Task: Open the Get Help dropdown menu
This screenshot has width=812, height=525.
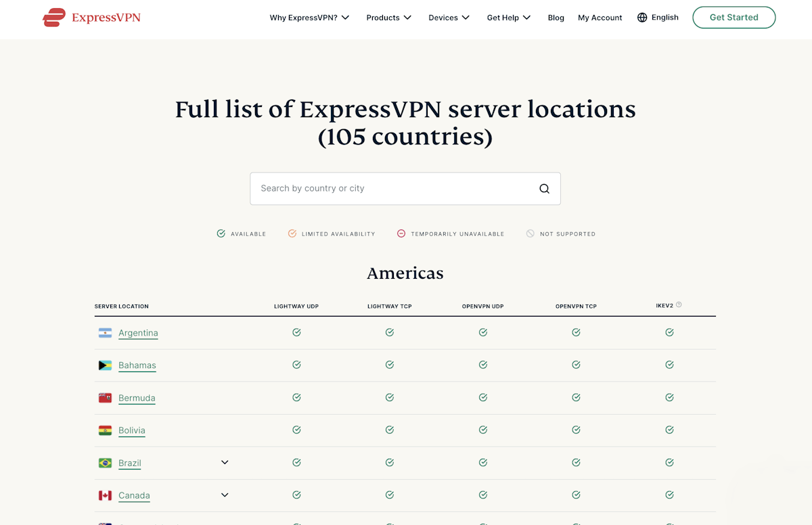Action: [509, 18]
